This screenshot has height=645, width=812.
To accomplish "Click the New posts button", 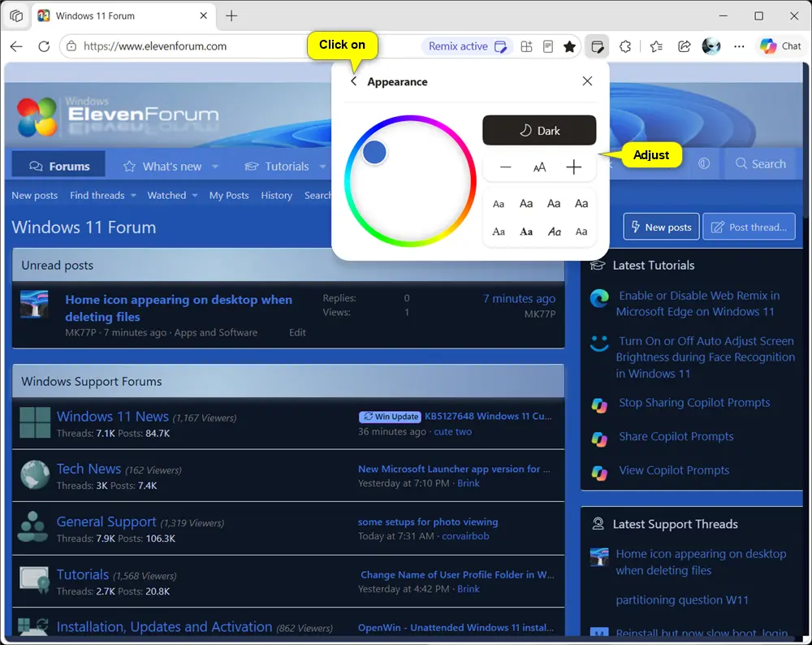I will pyautogui.click(x=661, y=227).
